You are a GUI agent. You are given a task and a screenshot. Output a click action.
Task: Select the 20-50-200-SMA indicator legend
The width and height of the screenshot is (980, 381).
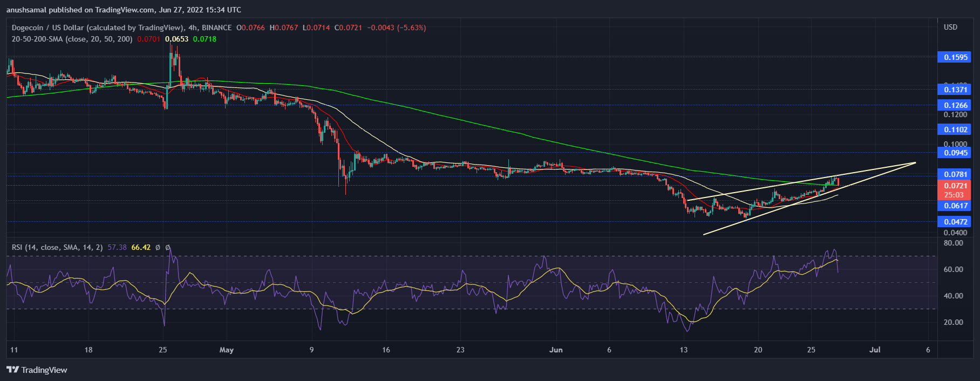[72, 39]
